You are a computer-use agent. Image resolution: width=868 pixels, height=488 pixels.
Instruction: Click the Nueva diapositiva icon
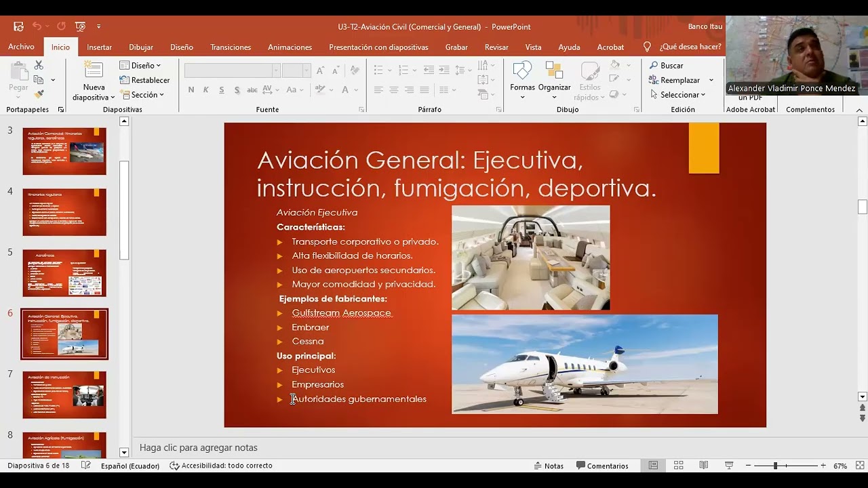[x=94, y=70]
